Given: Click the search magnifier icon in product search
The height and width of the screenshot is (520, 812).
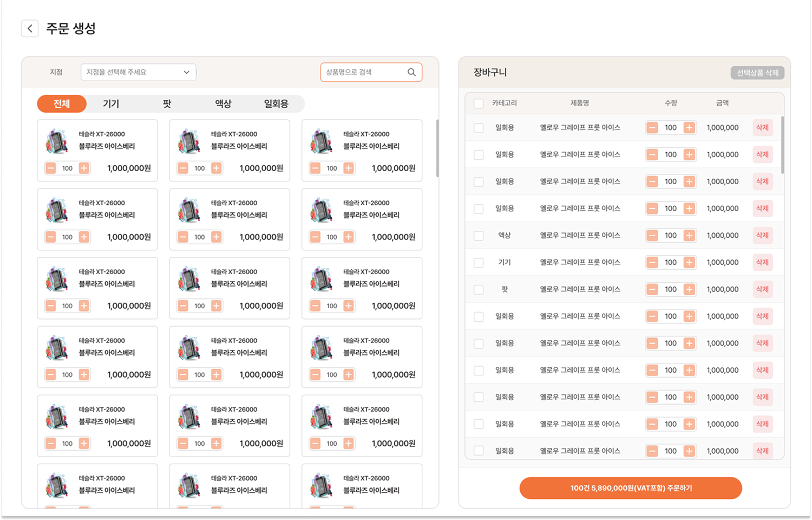Looking at the screenshot, I should tap(411, 72).
